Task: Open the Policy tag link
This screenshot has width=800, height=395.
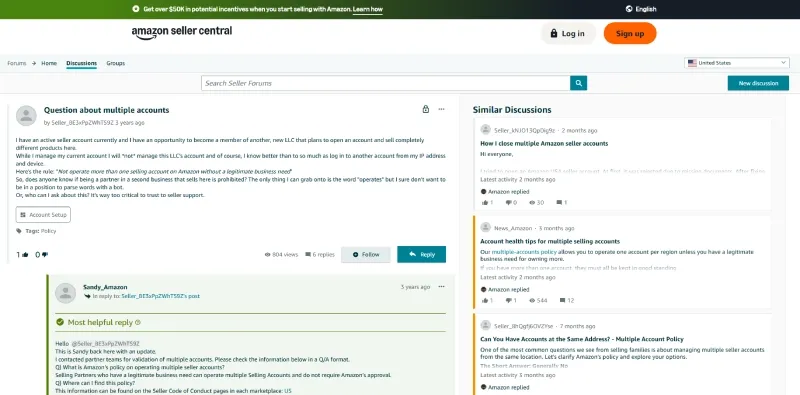Action: (48, 231)
